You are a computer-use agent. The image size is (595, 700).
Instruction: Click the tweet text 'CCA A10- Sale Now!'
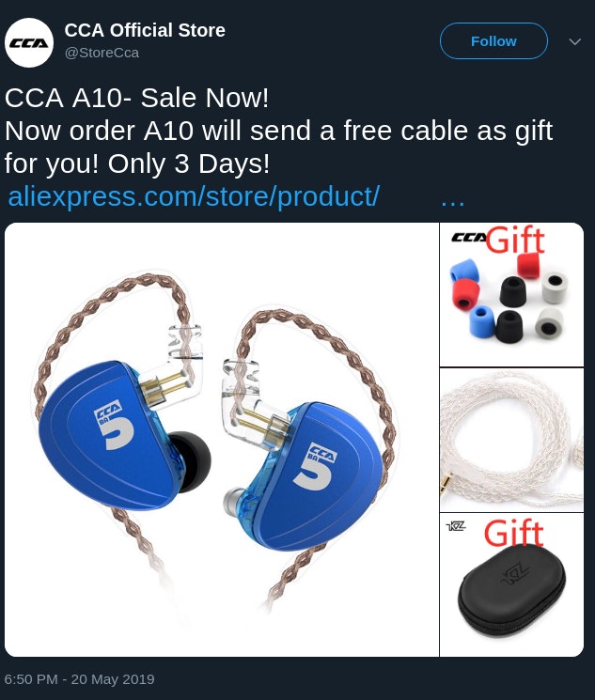click(x=136, y=98)
